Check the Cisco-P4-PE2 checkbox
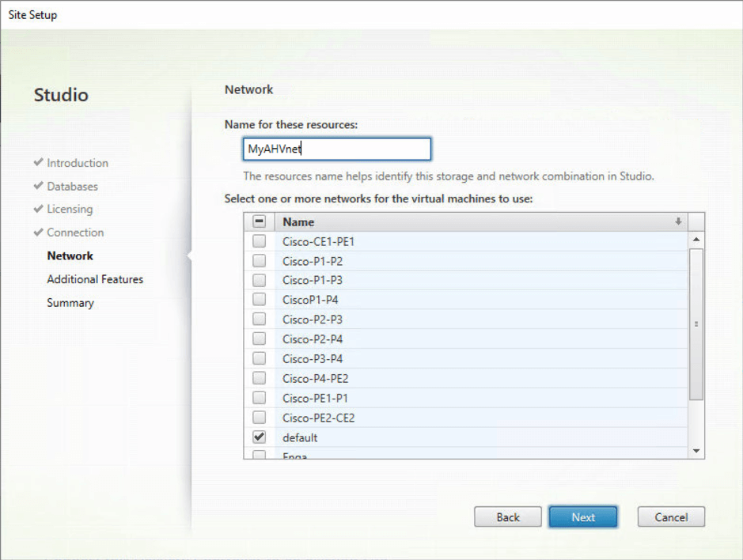 pyautogui.click(x=259, y=378)
